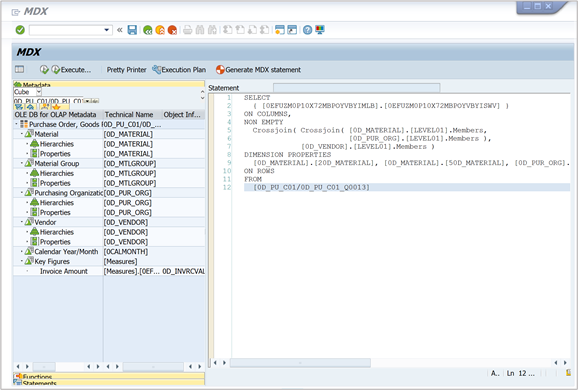The width and height of the screenshot is (578, 390).
Task: Click the collapse-all icon above the metadata tree
Action: (x=31, y=107)
